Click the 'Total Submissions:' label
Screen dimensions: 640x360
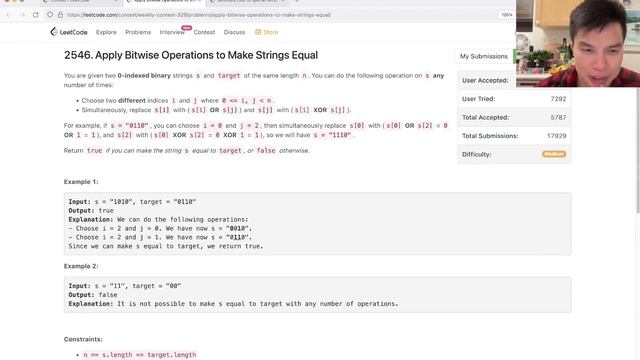pos(490,136)
